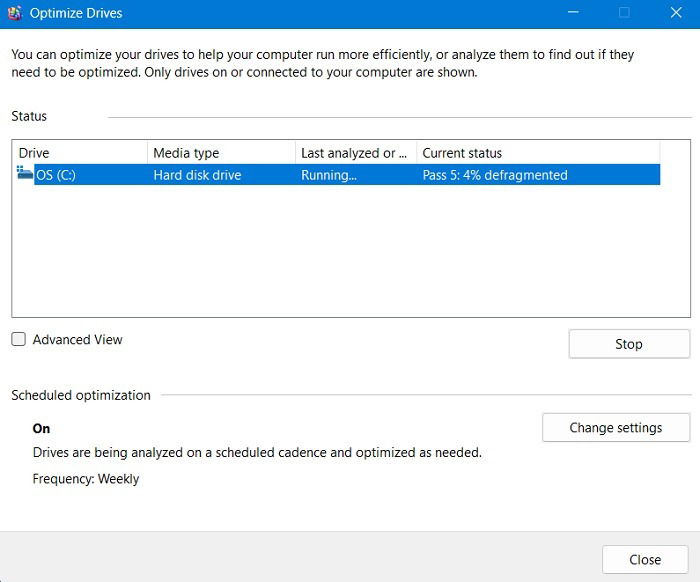Enable the Advanced View checkbox
Screen dimensions: 700x582
pyautogui.click(x=18, y=339)
